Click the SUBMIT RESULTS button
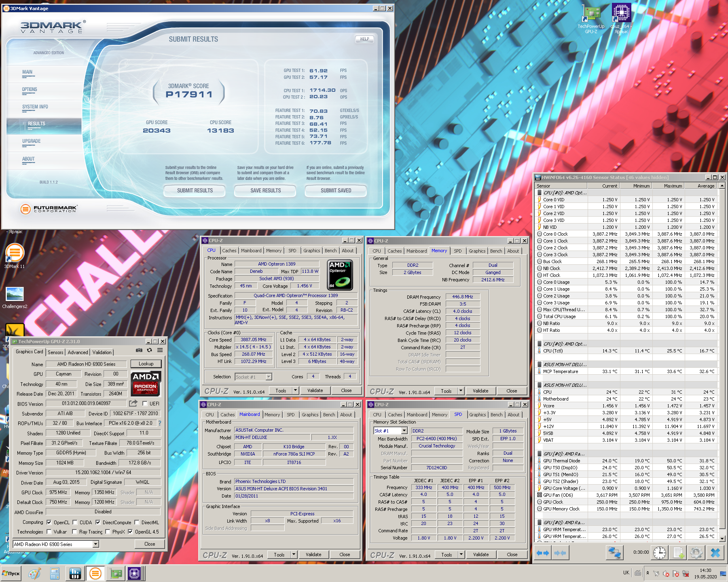Image resolution: width=728 pixels, height=582 pixels. [195, 190]
